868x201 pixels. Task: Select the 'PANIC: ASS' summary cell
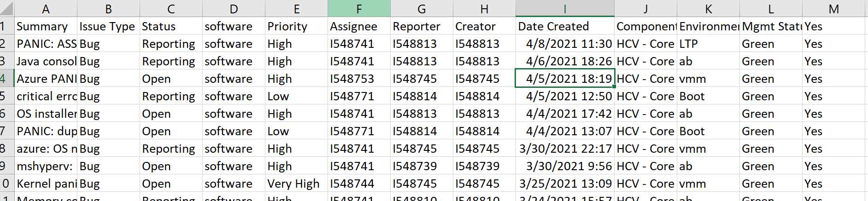(x=46, y=44)
